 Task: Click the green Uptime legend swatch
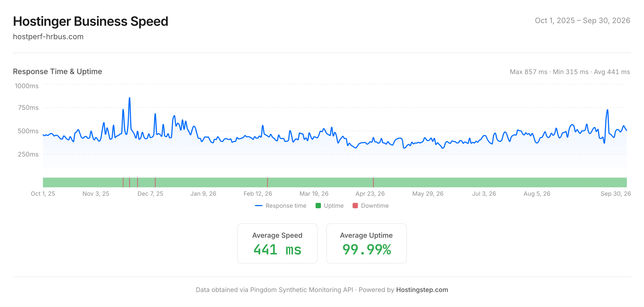tap(318, 206)
